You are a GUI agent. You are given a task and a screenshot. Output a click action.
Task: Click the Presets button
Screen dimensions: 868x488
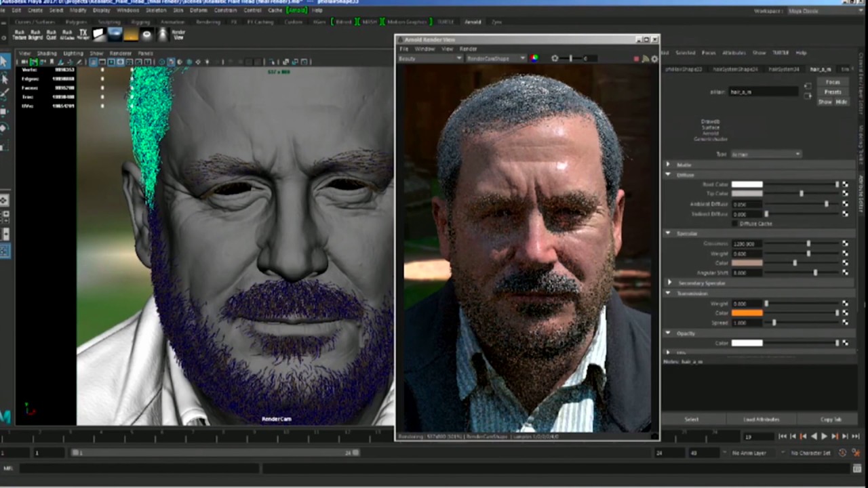click(x=833, y=91)
